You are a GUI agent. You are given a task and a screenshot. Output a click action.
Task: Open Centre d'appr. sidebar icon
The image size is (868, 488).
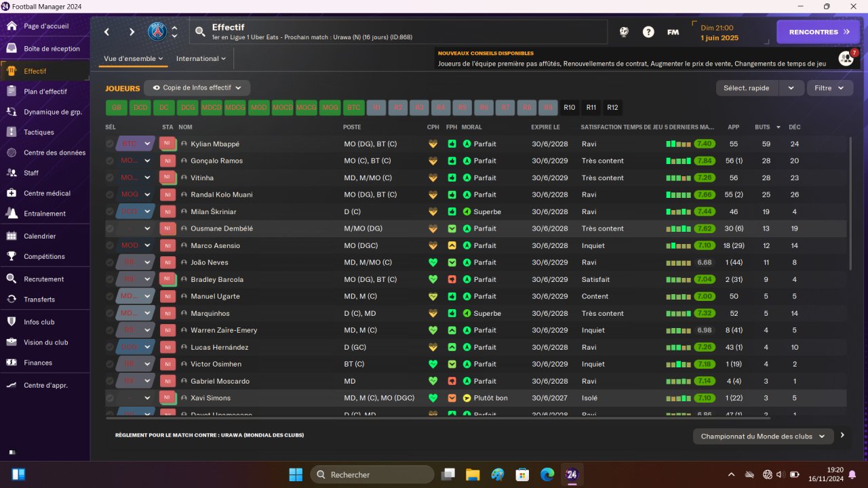coord(12,386)
